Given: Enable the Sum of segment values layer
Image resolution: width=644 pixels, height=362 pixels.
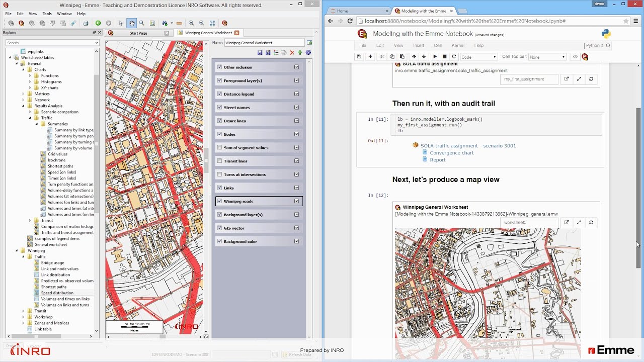Looking at the screenshot, I should [219, 147].
